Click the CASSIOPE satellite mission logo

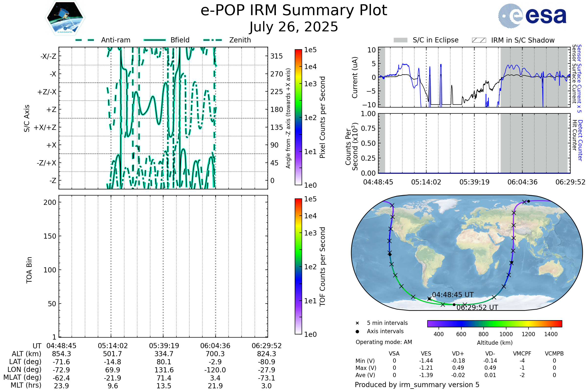[x=65, y=18]
